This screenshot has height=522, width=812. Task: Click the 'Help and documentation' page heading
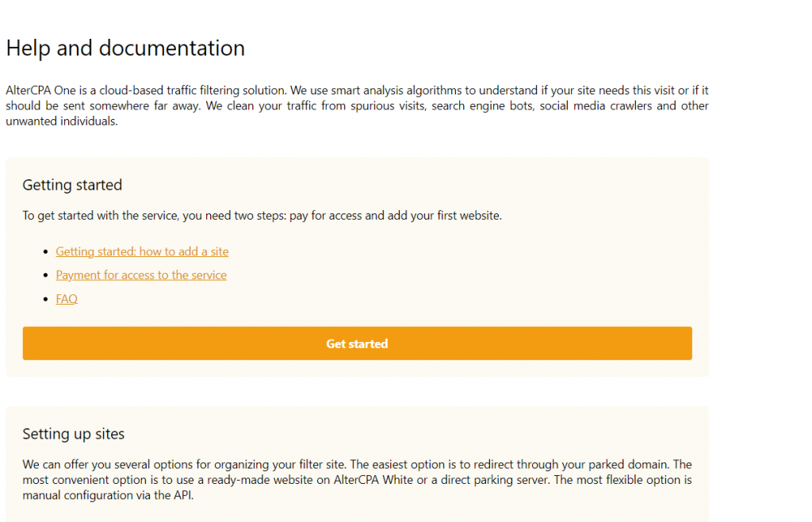[125, 48]
